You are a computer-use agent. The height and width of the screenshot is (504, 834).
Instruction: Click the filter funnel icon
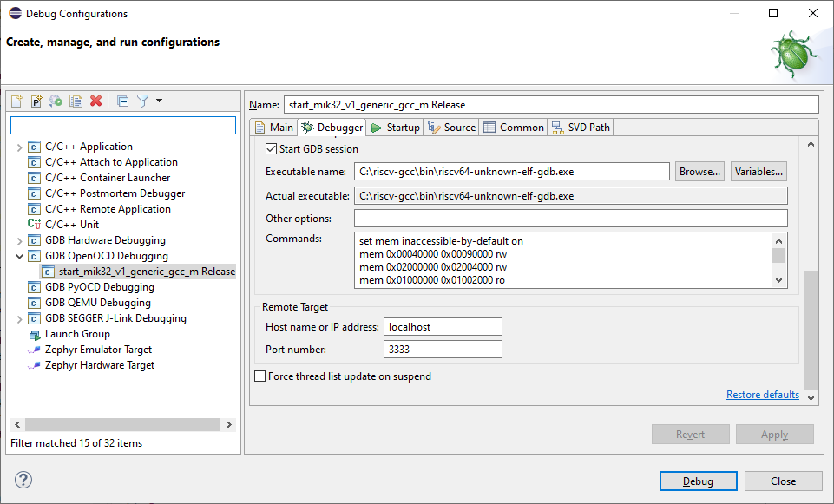click(x=143, y=101)
